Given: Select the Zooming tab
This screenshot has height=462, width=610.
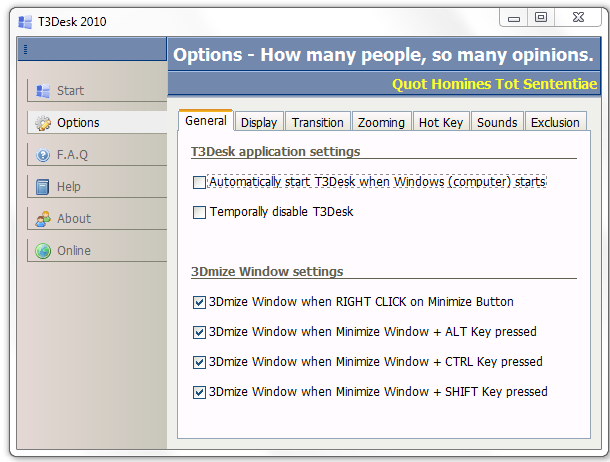Looking at the screenshot, I should (x=381, y=122).
